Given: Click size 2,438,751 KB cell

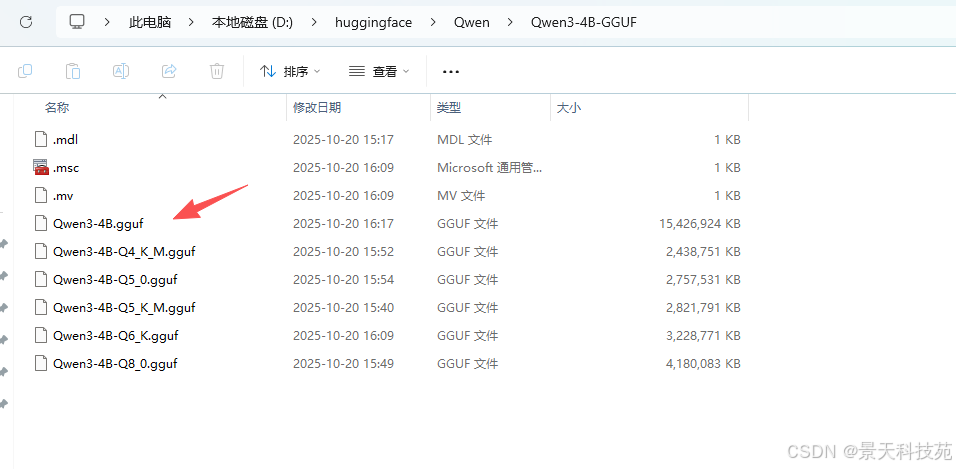Looking at the screenshot, I should coord(704,252).
